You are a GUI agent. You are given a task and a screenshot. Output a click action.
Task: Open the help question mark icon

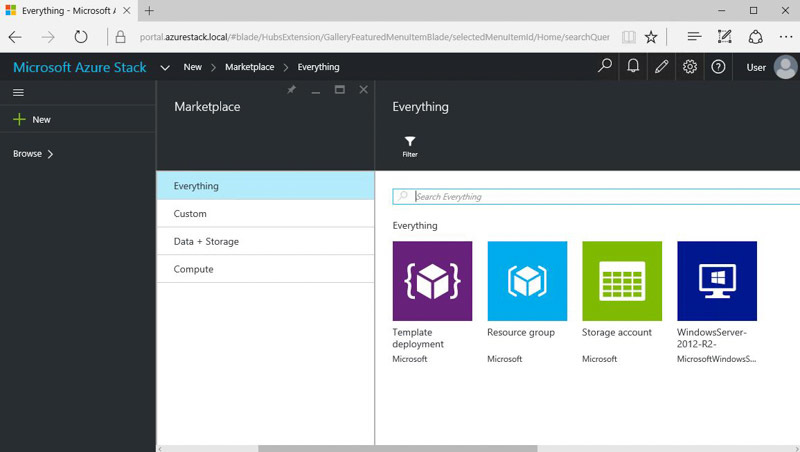pos(718,67)
